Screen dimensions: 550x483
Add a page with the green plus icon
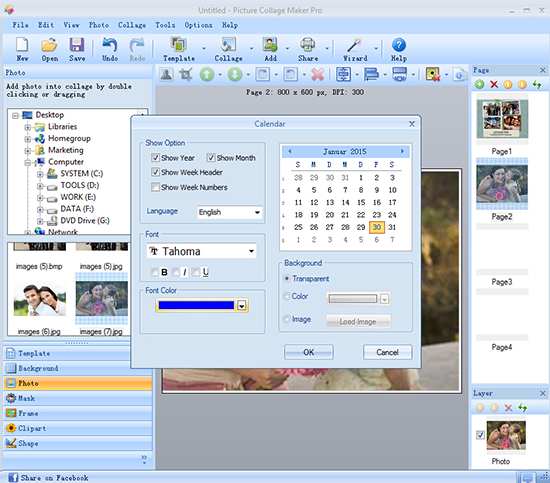479,84
